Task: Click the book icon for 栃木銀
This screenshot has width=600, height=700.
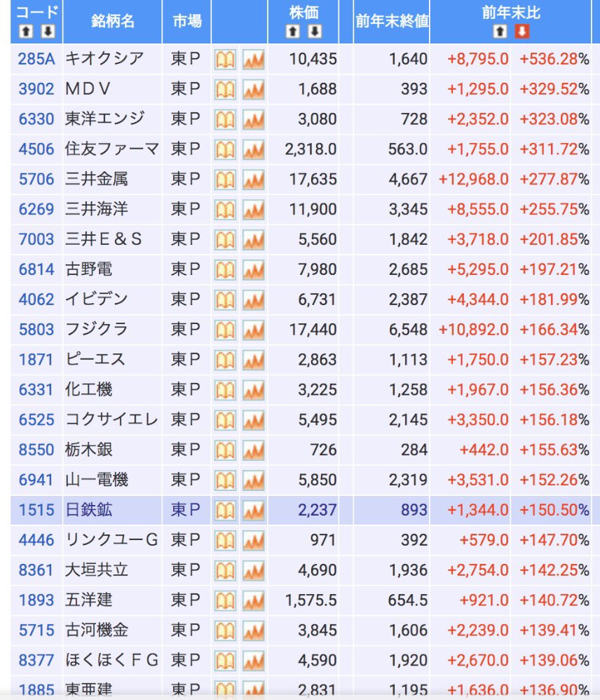Action: click(224, 450)
